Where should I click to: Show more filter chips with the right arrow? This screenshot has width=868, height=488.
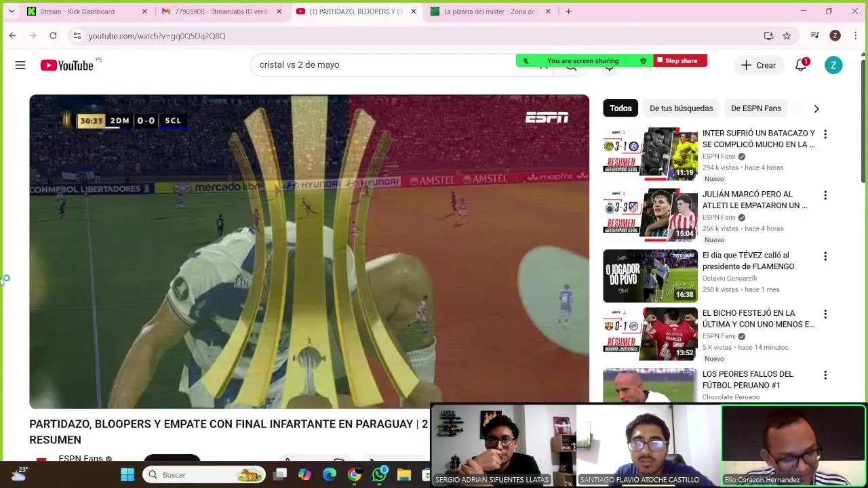click(x=816, y=108)
